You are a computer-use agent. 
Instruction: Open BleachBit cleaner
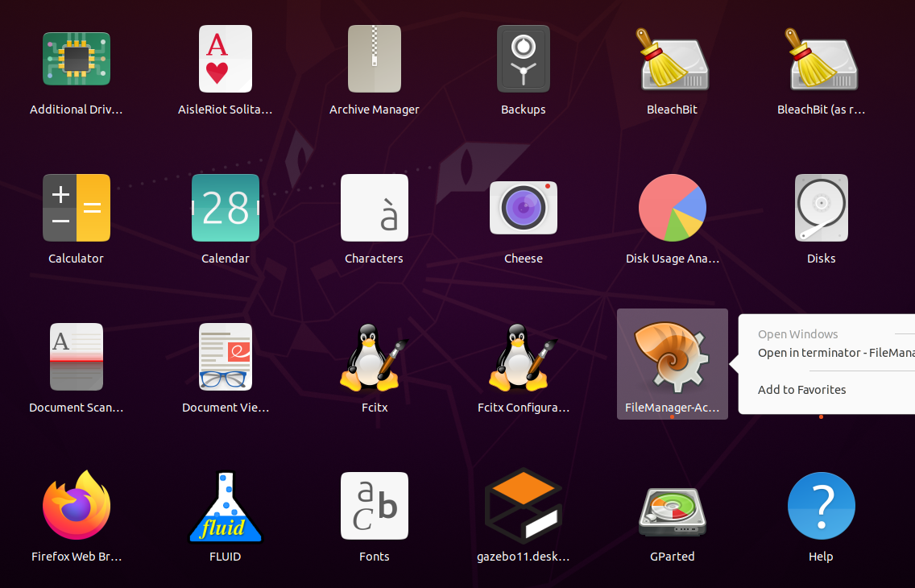673,59
